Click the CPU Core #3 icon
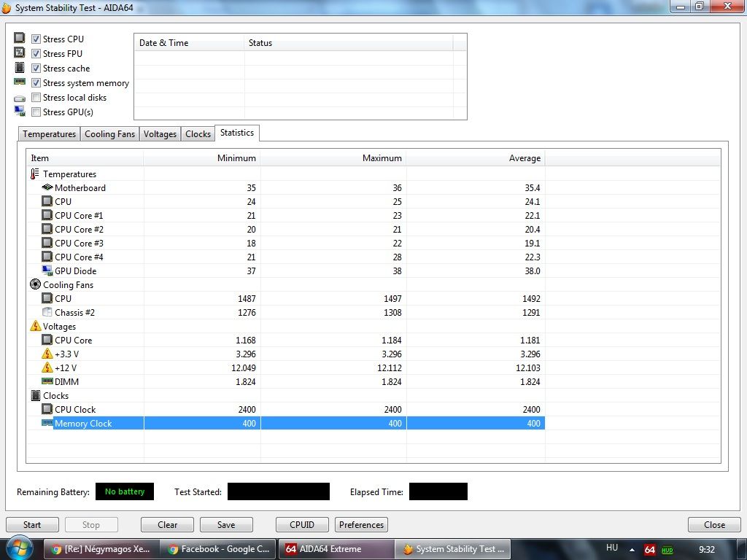 click(47, 243)
